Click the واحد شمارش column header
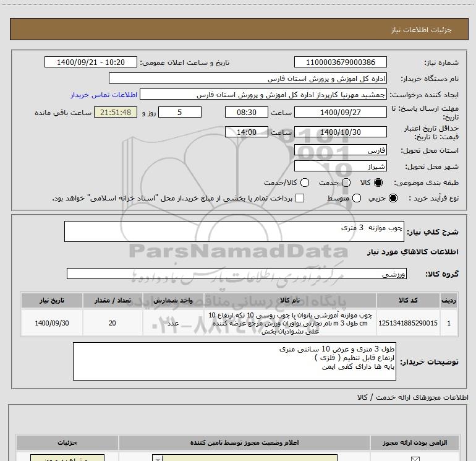Screen dimensions: 476x461 (173, 301)
